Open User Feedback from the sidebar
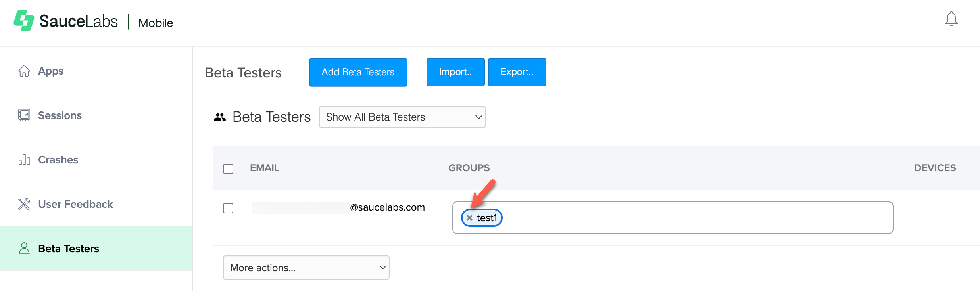 [x=75, y=204]
